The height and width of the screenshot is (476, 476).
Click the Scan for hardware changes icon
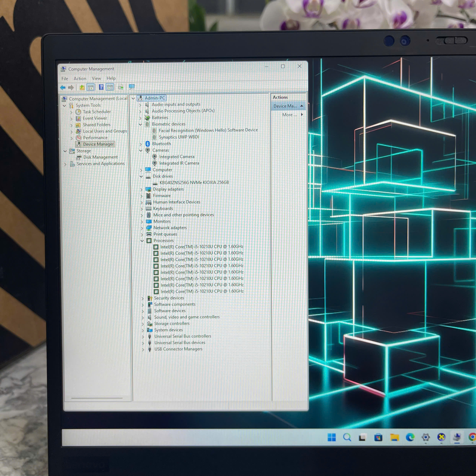click(132, 87)
